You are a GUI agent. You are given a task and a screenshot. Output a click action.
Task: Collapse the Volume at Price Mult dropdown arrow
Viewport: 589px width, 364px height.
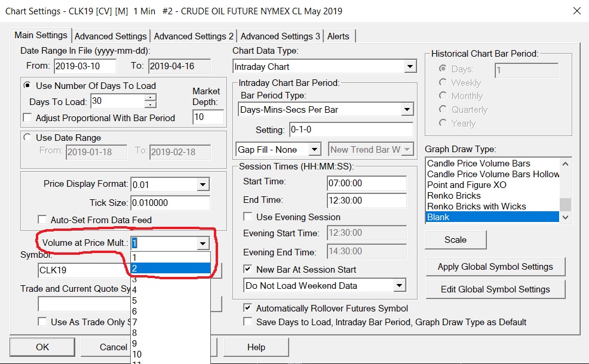[203, 243]
